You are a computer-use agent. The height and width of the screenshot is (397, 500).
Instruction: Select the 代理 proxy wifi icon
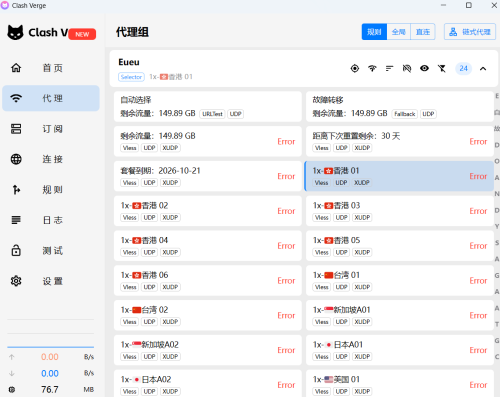(x=16, y=98)
